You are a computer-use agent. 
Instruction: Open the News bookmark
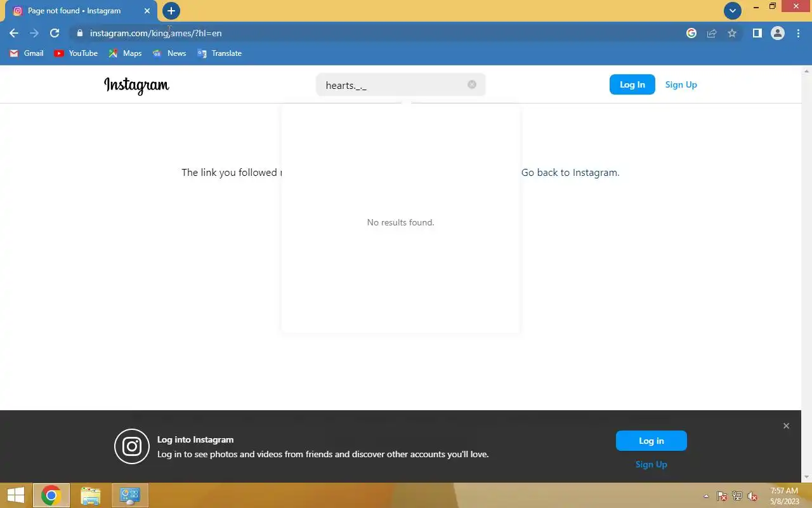click(169, 53)
